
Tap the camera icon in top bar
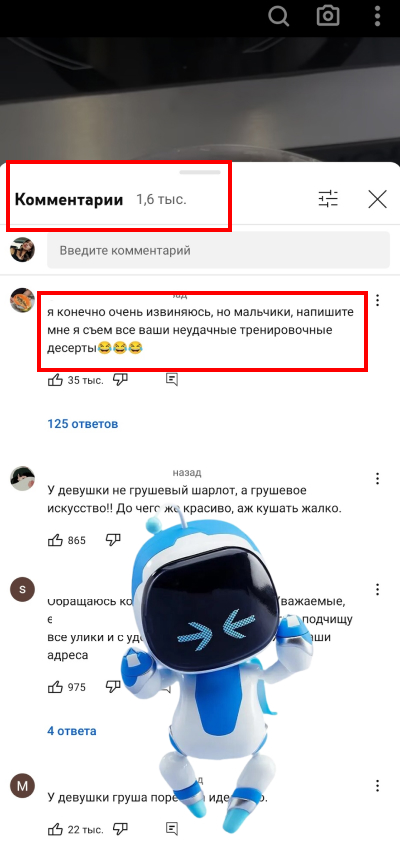point(328,16)
